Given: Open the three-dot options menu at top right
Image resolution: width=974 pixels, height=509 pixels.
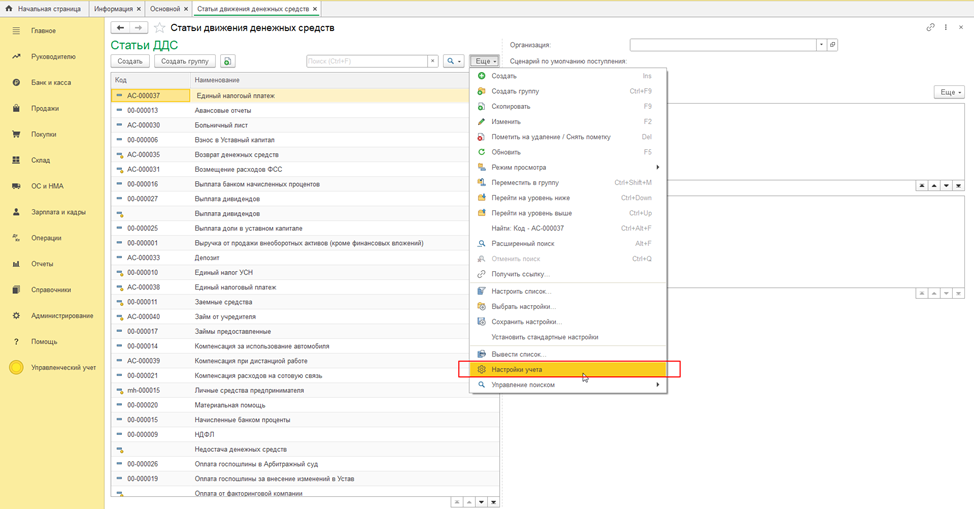Looking at the screenshot, I should pyautogui.click(x=945, y=27).
